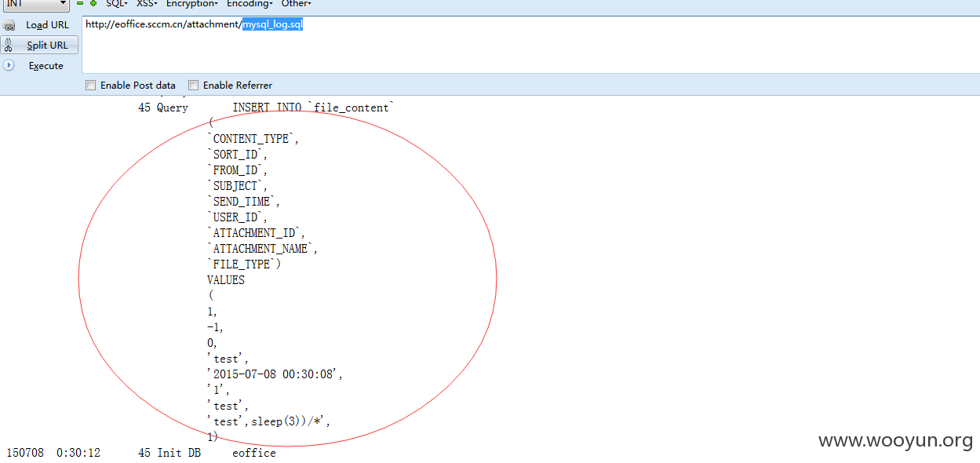Click the `CONTENT_TYPE`, column line
Image resolution: width=980 pixels, height=463 pixels.
click(253, 139)
